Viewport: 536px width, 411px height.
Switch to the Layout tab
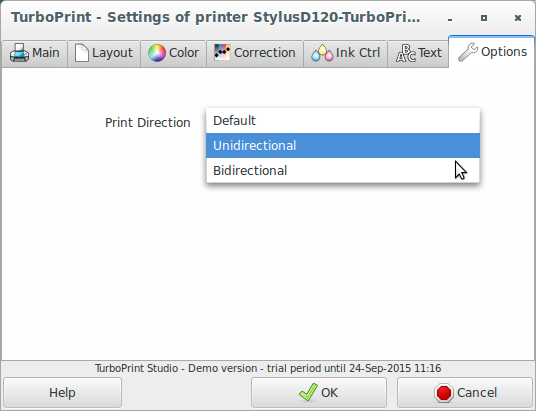104,53
